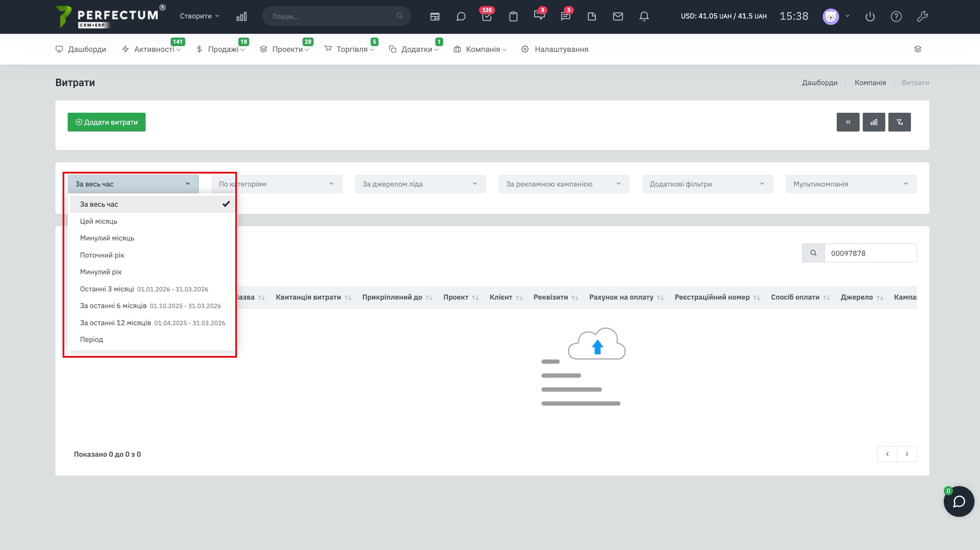Choose 'Минулий рік' period option
Screen dimensions: 980x550
[101, 272]
